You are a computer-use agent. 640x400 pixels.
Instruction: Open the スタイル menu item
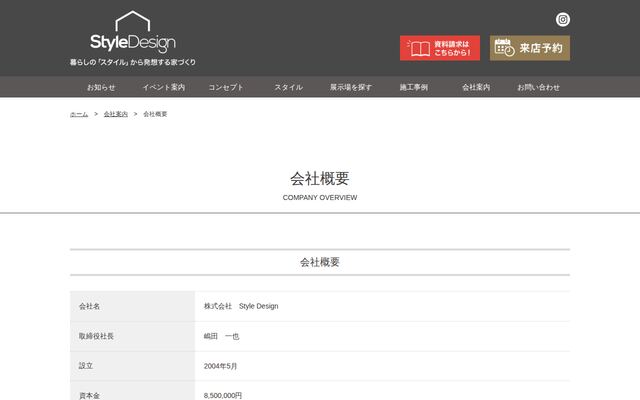pos(289,87)
